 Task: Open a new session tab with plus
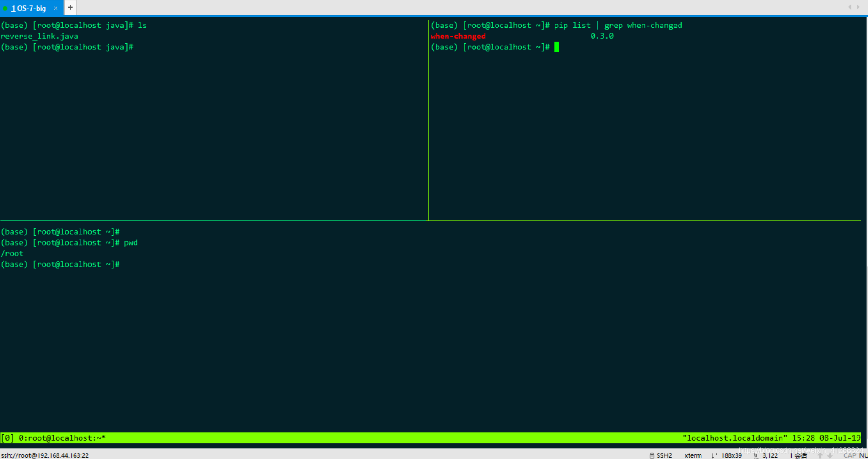point(70,7)
